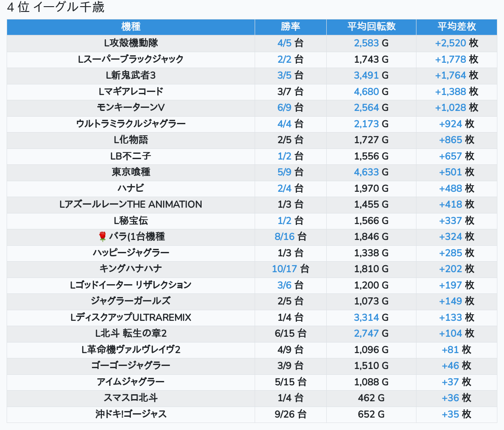This screenshot has height=430, width=504.
Task: Click the LディスクアップULTRAREMIX machine name
Action: click(x=130, y=317)
